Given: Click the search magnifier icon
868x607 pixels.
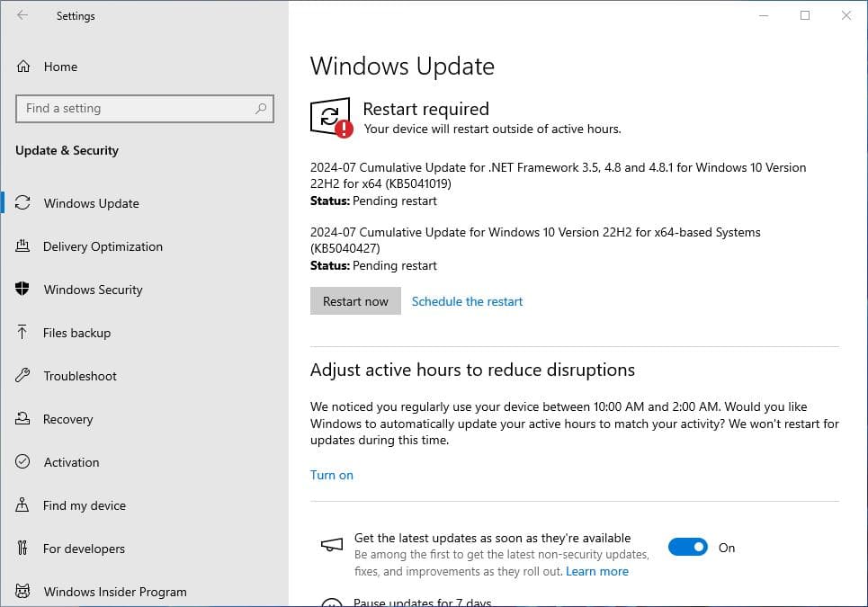Looking at the screenshot, I should click(261, 109).
